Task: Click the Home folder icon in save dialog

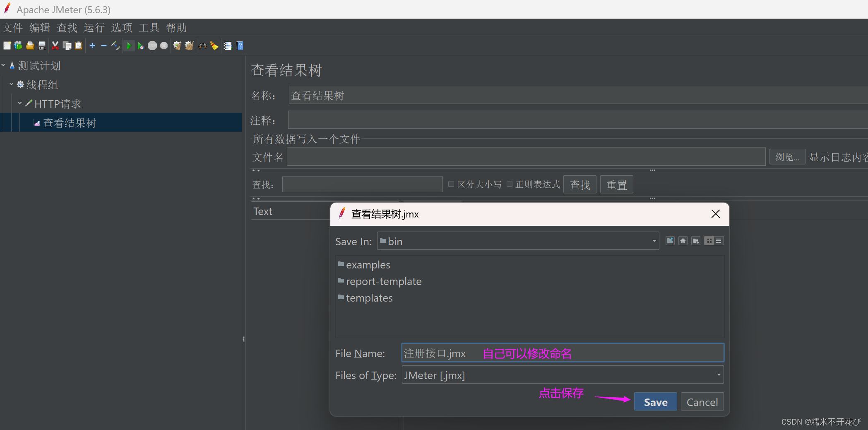Action: click(683, 241)
